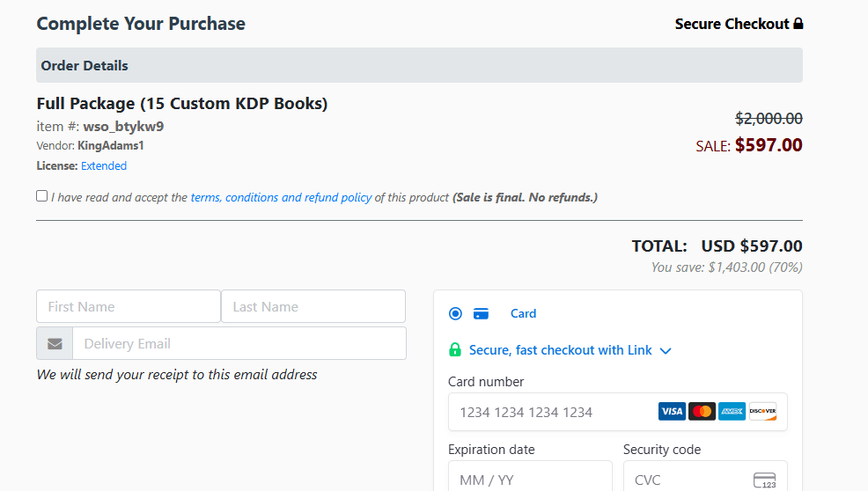The width and height of the screenshot is (868, 491).
Task: Select the Card payment radio button
Action: pyautogui.click(x=455, y=314)
